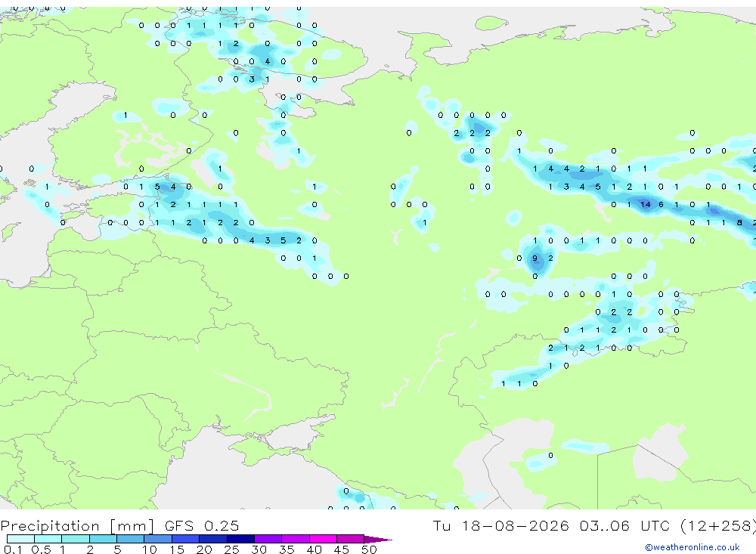This screenshot has width=756, height=554.
Task: Select the 10–15 mm legend swatch
Action: click(x=158, y=539)
